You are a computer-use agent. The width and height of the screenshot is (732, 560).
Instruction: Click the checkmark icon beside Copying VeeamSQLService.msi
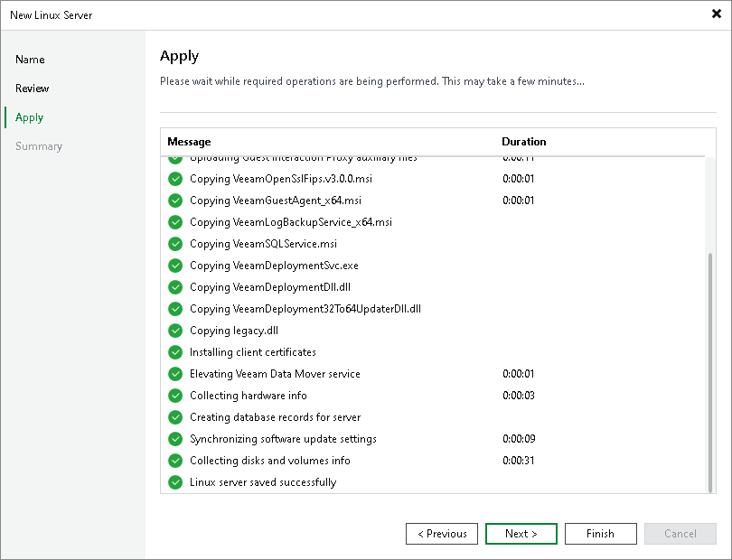175,244
